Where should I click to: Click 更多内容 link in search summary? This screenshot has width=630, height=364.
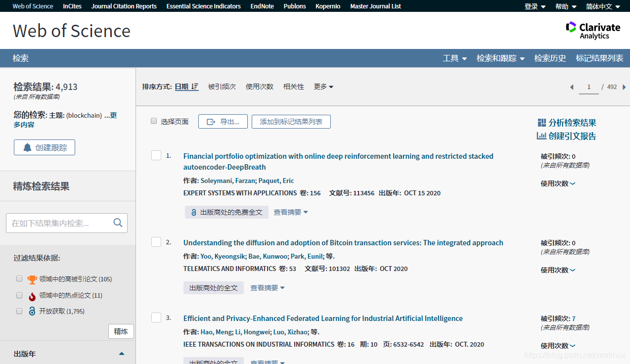pos(66,120)
